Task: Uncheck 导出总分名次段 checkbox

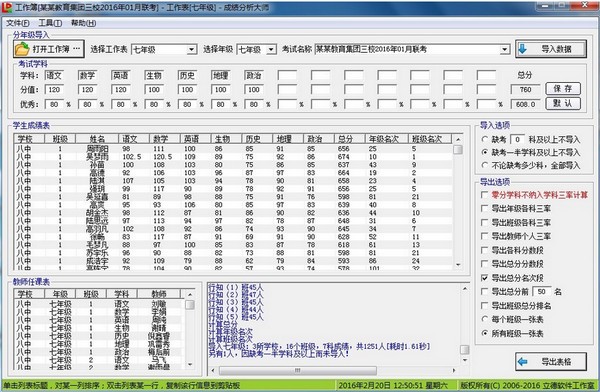Action: pyautogui.click(x=484, y=278)
